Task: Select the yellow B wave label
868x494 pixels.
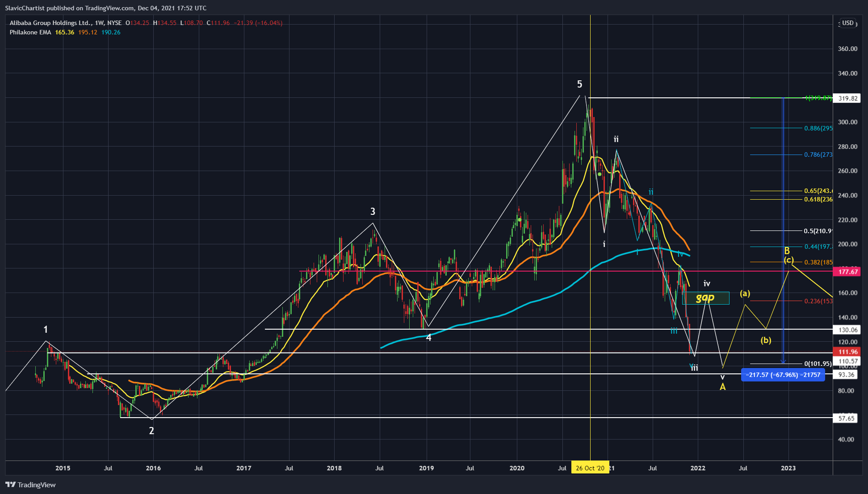Action: (x=787, y=251)
